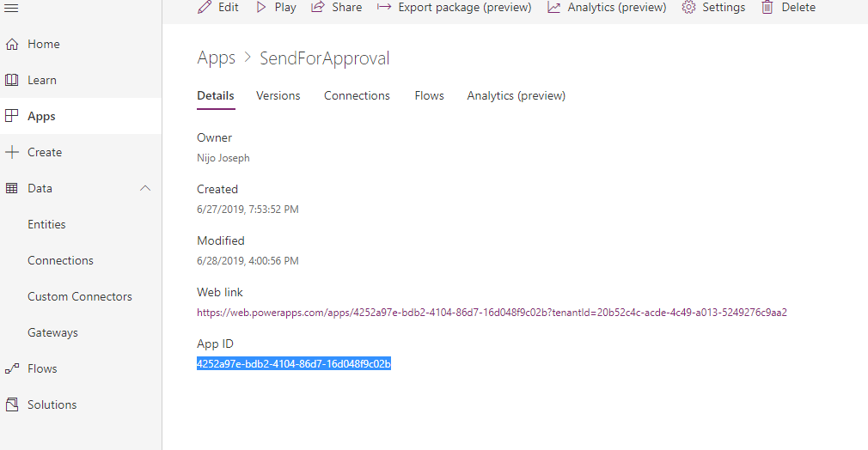This screenshot has height=450, width=868.
Task: Open Entities under Data
Action: click(x=46, y=224)
